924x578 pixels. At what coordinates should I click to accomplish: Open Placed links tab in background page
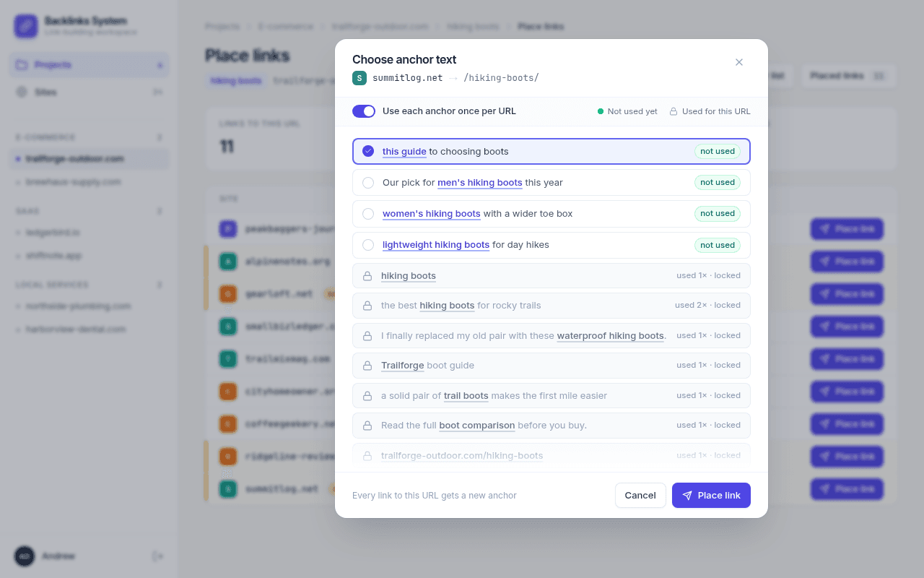tap(847, 76)
